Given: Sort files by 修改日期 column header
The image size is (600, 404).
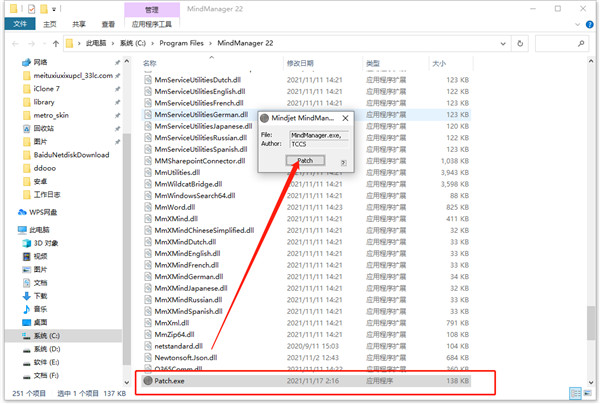Looking at the screenshot, I should (x=300, y=63).
